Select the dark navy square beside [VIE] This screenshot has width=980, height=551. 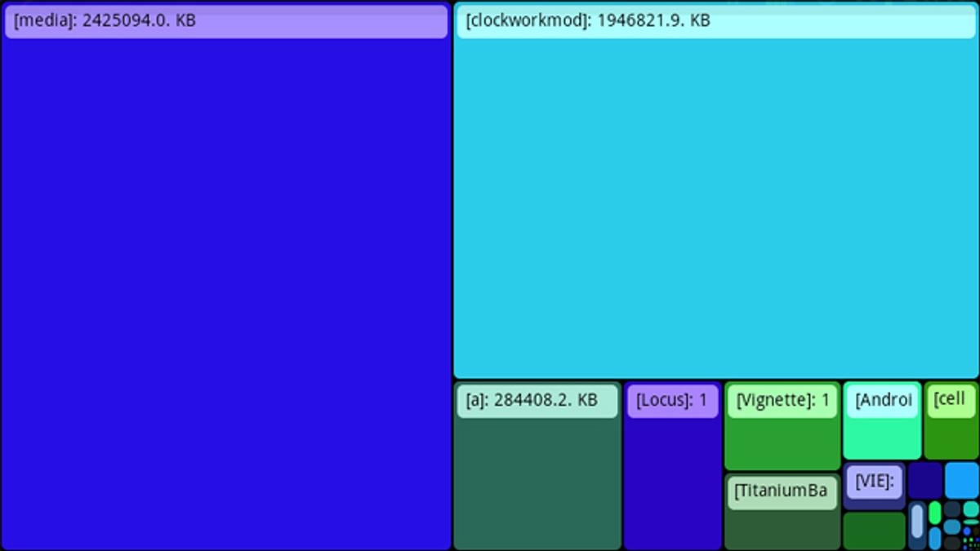[x=925, y=480]
